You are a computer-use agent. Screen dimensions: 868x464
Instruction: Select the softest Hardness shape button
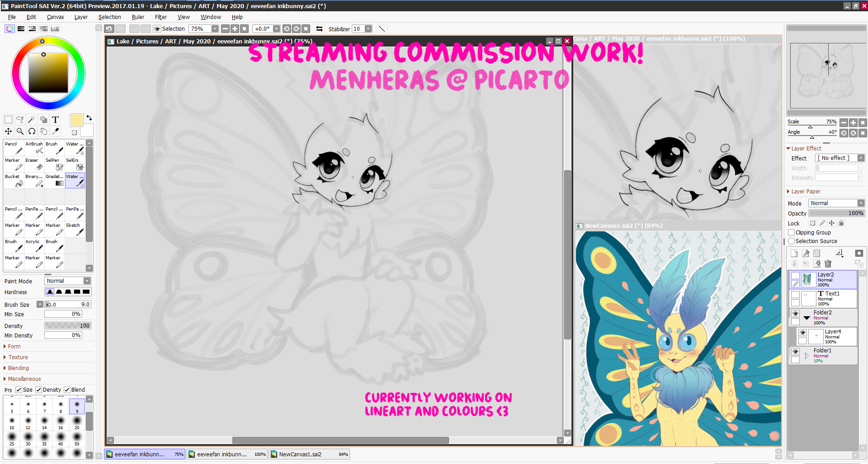(50, 292)
